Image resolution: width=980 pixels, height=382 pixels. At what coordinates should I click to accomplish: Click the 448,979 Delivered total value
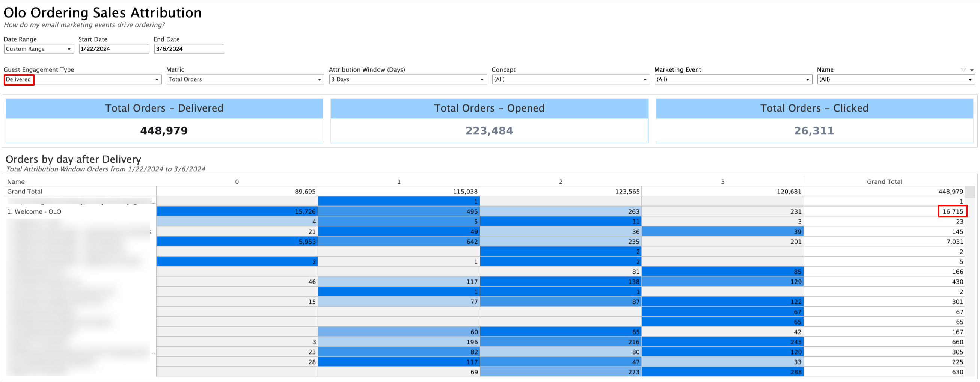[x=164, y=131]
